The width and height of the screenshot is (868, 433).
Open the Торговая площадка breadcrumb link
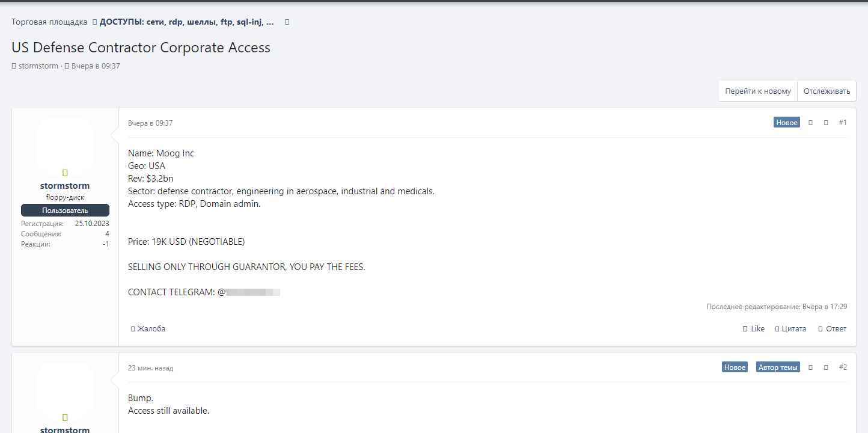click(x=49, y=22)
